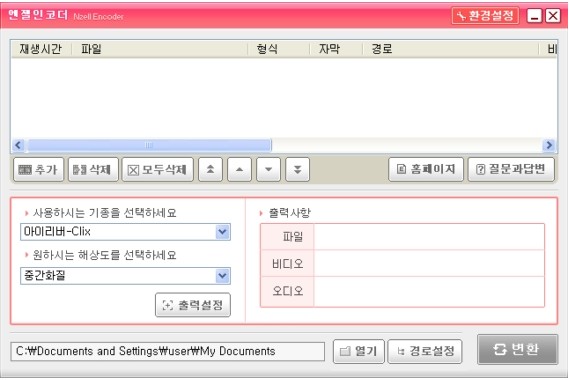Move selected file to bottom of list
The image size is (569, 380).
[x=298, y=169]
